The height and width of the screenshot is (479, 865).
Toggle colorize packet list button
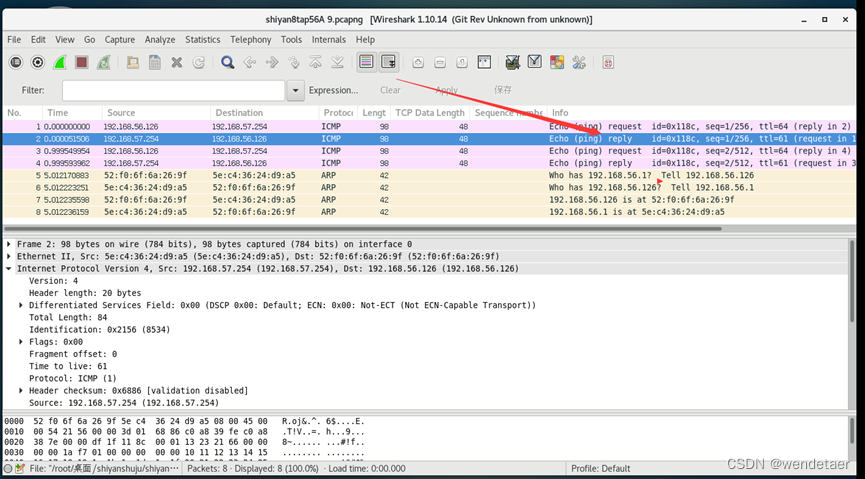click(x=367, y=62)
